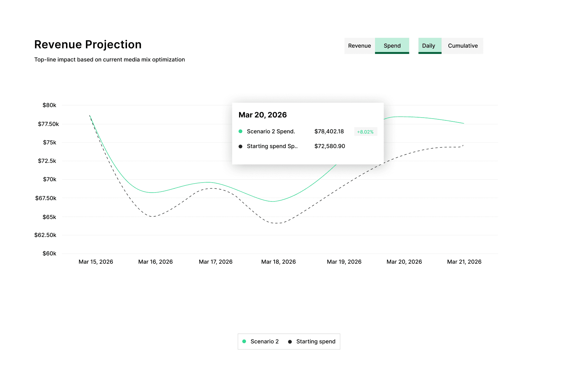
Task: Switch the chart to Cumulative mode
Action: point(462,46)
